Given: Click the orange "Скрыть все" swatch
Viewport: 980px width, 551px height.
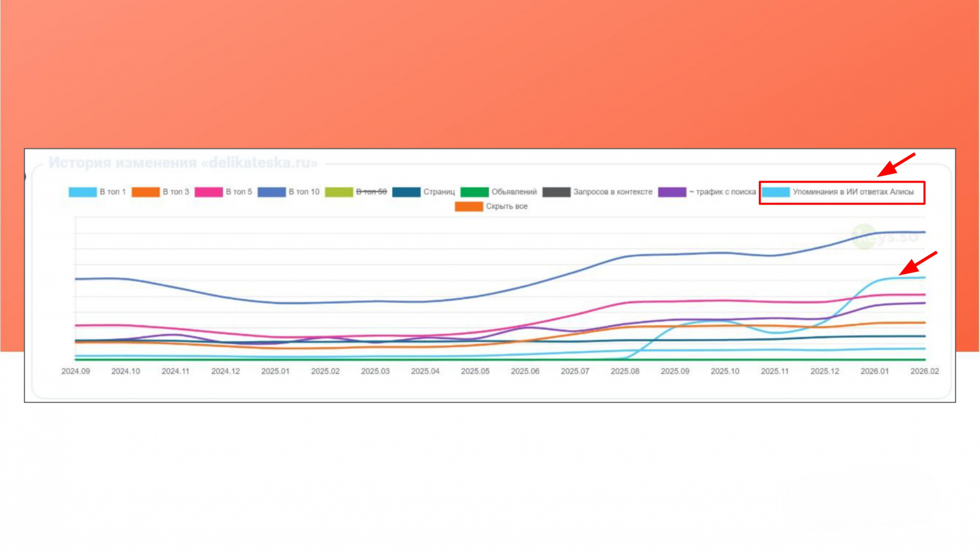Looking at the screenshot, I should pos(469,207).
